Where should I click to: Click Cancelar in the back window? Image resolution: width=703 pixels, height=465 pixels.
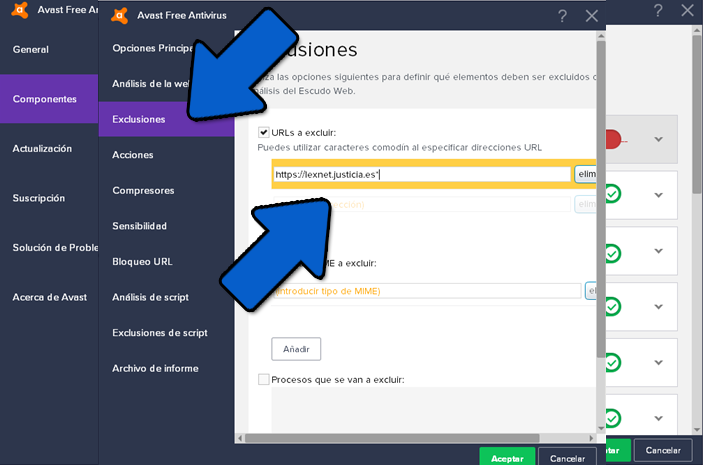pos(663,450)
